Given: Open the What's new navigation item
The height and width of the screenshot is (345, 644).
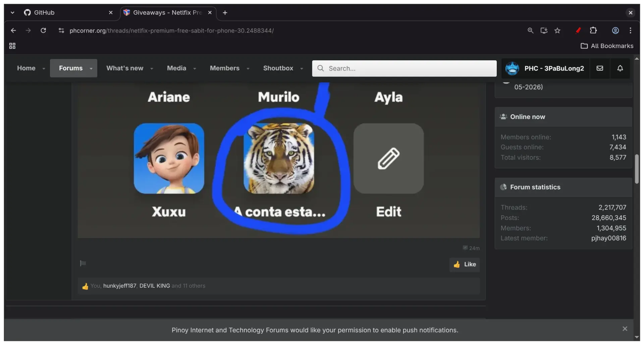Looking at the screenshot, I should pos(125,68).
